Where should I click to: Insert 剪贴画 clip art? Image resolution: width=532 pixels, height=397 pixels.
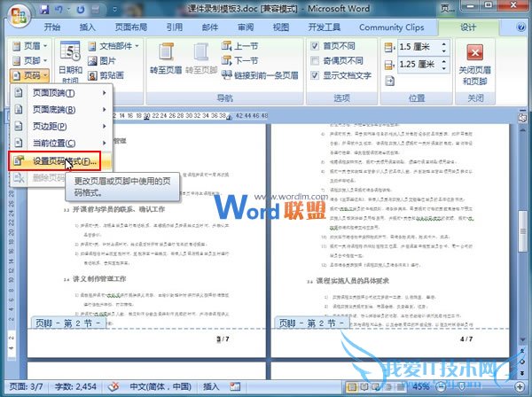tap(106, 75)
